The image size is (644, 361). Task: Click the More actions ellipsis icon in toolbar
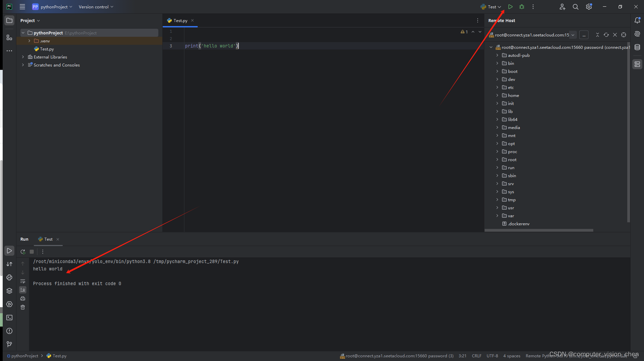(x=533, y=6)
